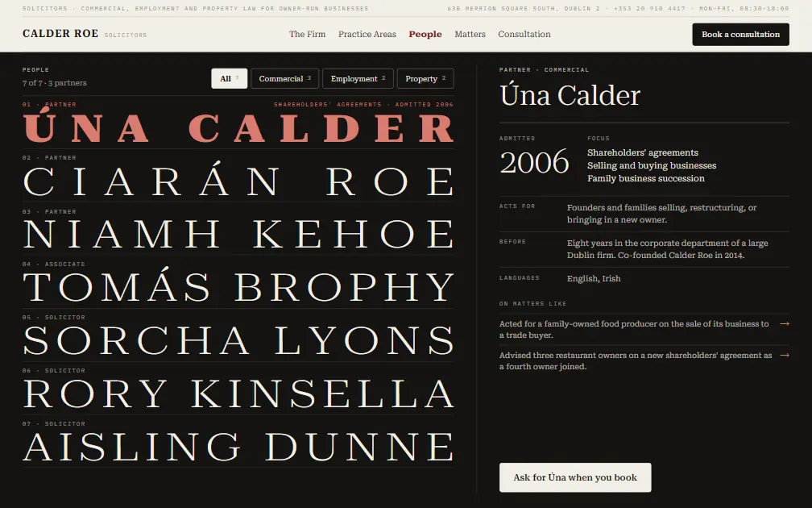Select Sorcha Lyons from the list

tap(238, 335)
